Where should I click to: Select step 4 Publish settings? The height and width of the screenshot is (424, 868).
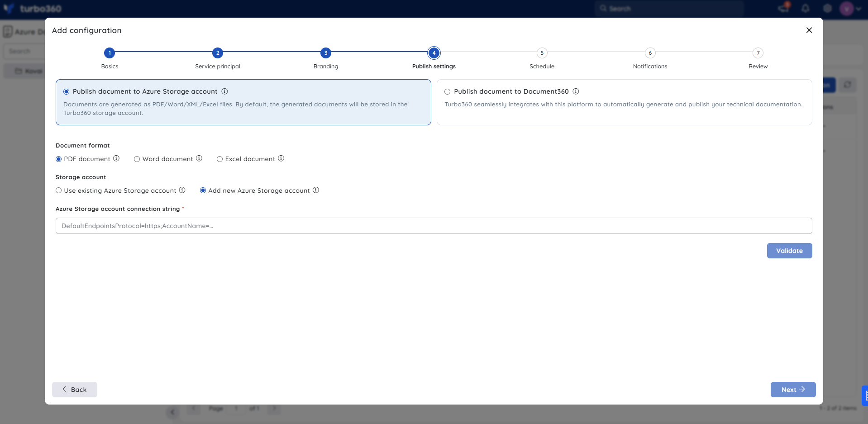(x=434, y=53)
